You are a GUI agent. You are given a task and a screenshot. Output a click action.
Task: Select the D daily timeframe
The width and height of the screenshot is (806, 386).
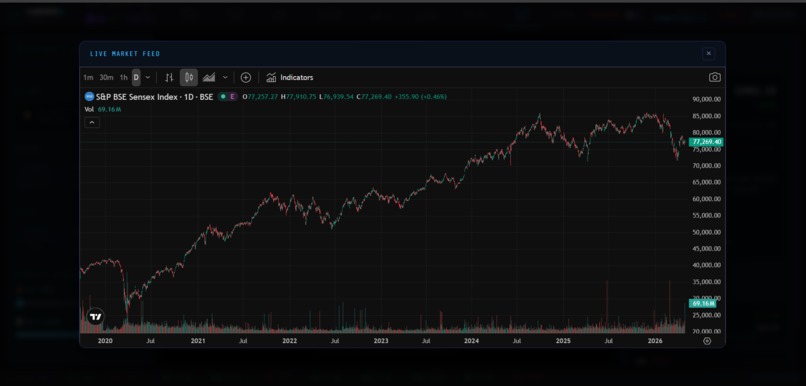pos(136,78)
